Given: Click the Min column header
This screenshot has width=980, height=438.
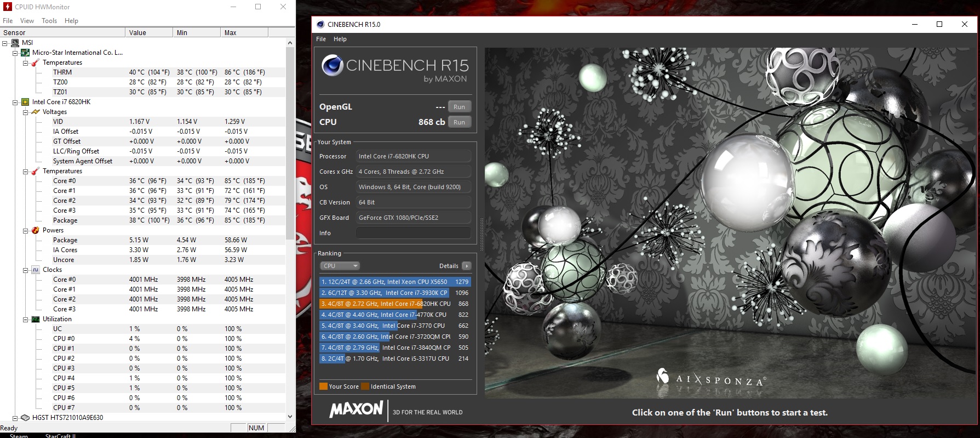Looking at the screenshot, I should (197, 32).
